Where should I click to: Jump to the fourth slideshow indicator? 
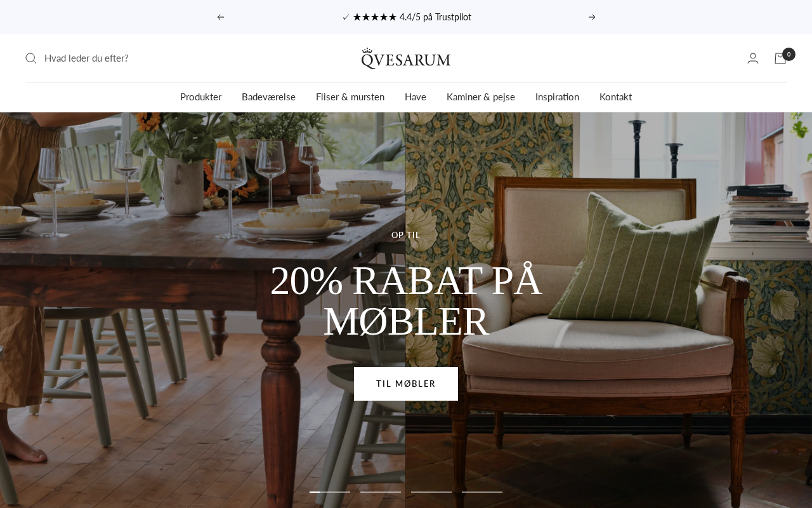click(482, 492)
